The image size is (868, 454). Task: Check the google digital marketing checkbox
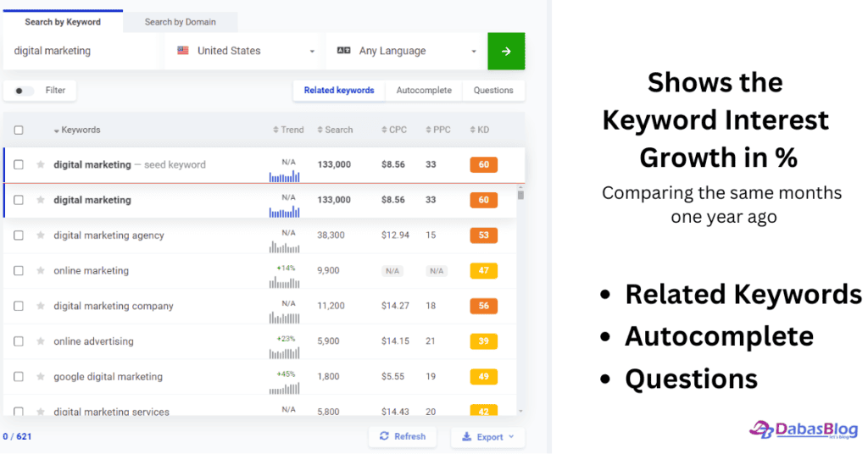19,377
